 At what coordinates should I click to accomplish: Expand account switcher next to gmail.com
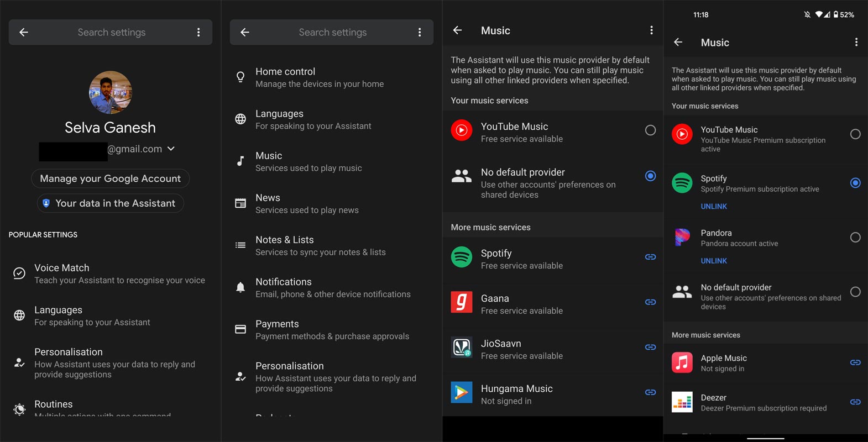click(171, 149)
